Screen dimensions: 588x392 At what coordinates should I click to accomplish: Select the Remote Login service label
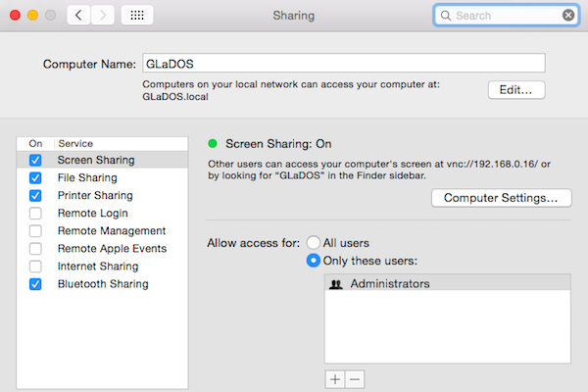point(93,213)
